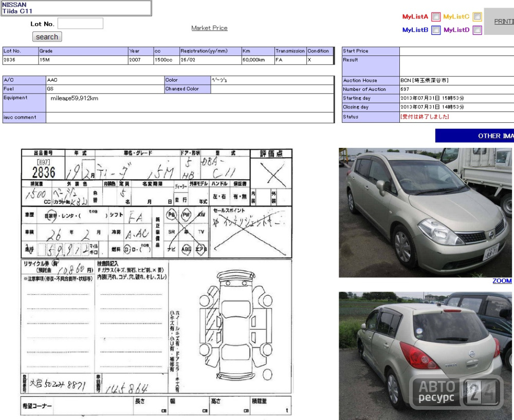Select transmission cell FA

pyautogui.click(x=290, y=60)
